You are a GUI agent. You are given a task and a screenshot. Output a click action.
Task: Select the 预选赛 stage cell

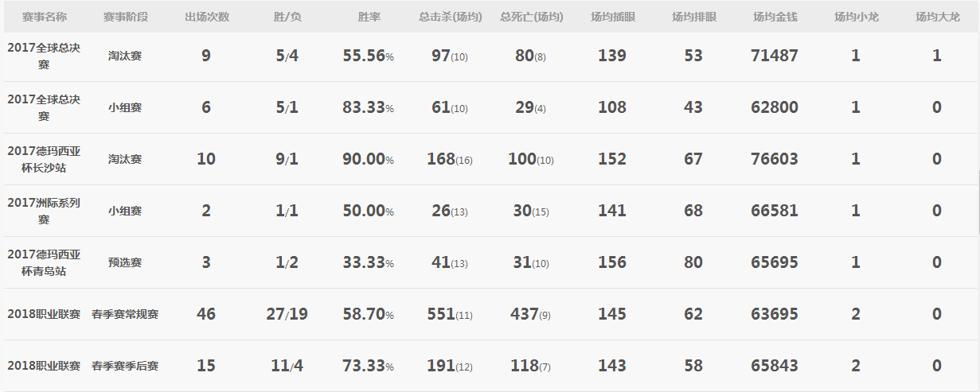(125, 262)
